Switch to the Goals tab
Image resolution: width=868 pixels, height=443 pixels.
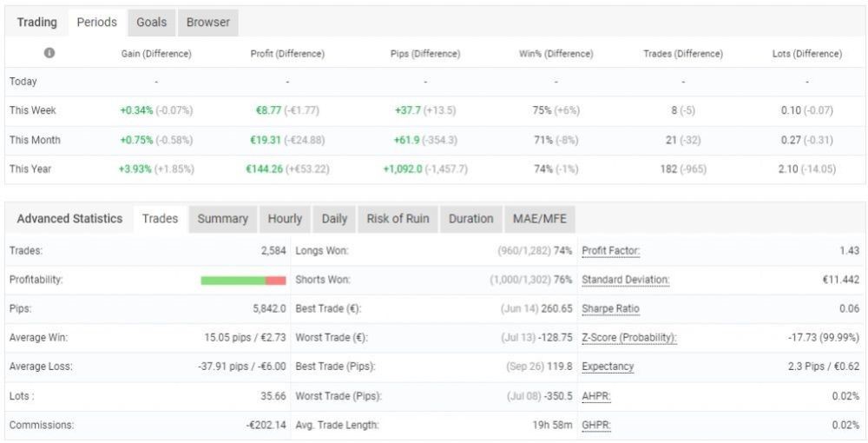click(x=152, y=23)
